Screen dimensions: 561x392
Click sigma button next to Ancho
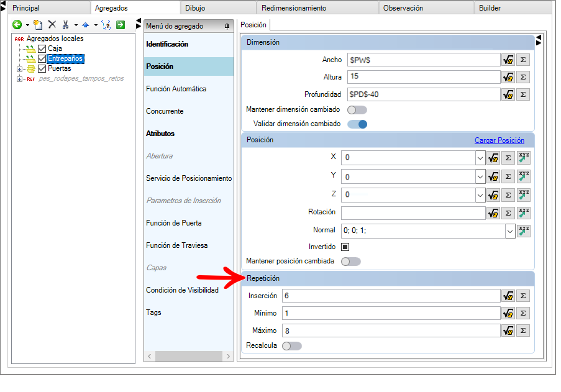pos(523,60)
